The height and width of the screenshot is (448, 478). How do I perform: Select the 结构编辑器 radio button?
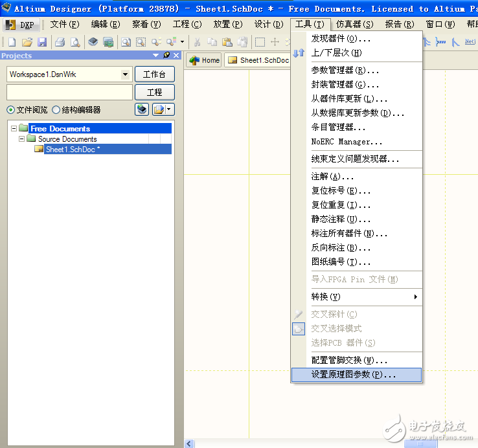pos(56,109)
